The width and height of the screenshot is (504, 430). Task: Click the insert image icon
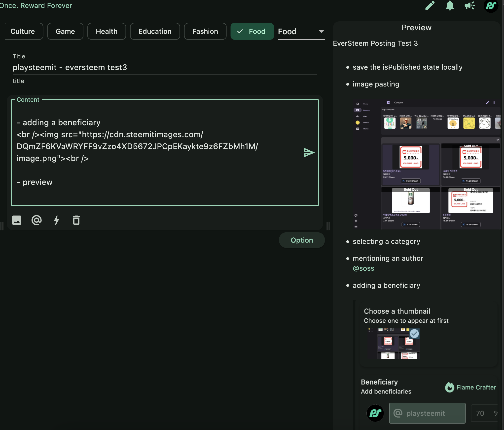(17, 220)
